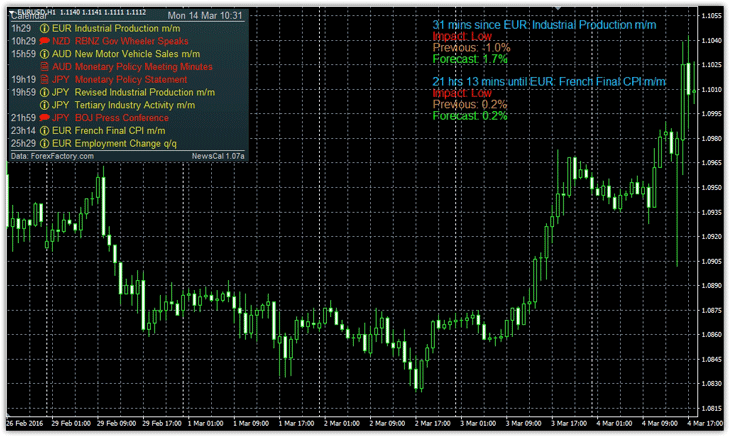Click the Mon 14 Mar 10:31 date display
This screenshot has height=436, width=729.
click(x=205, y=16)
